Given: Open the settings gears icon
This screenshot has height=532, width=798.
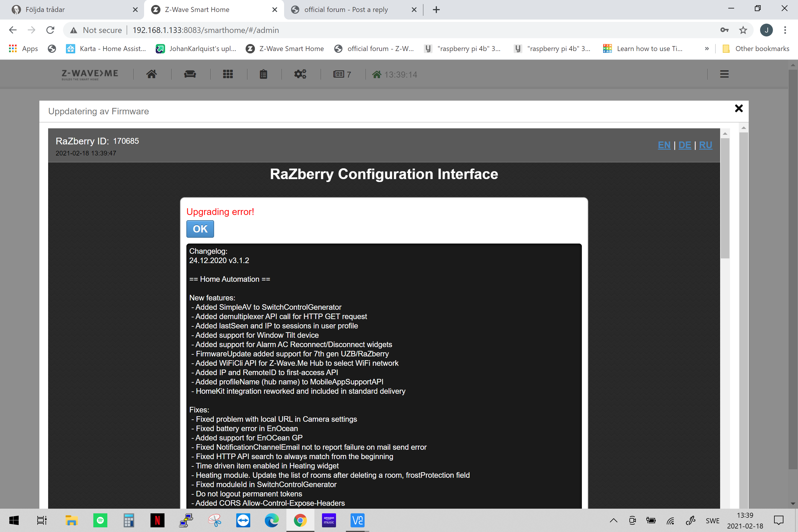Looking at the screenshot, I should click(x=300, y=74).
